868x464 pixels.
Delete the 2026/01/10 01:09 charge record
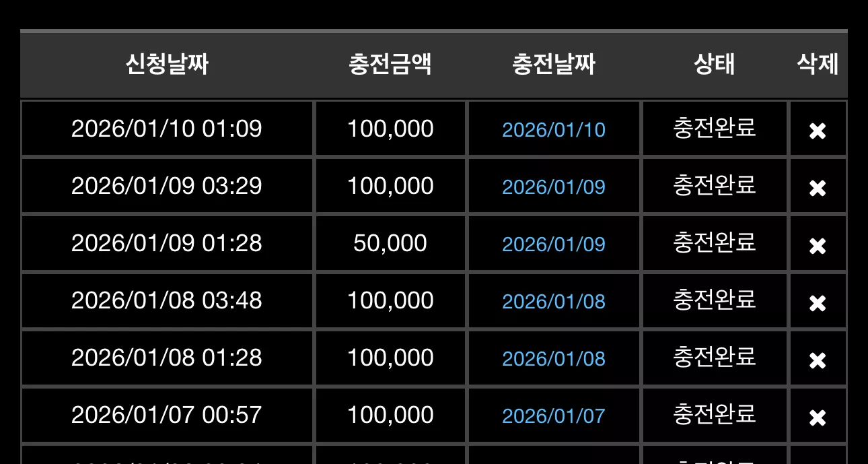pyautogui.click(x=818, y=131)
